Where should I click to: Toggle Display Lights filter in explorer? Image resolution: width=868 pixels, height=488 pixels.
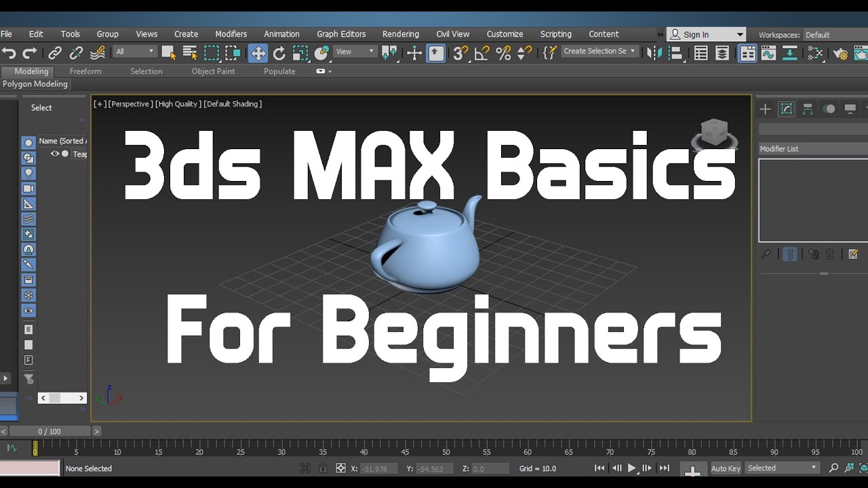click(x=28, y=173)
